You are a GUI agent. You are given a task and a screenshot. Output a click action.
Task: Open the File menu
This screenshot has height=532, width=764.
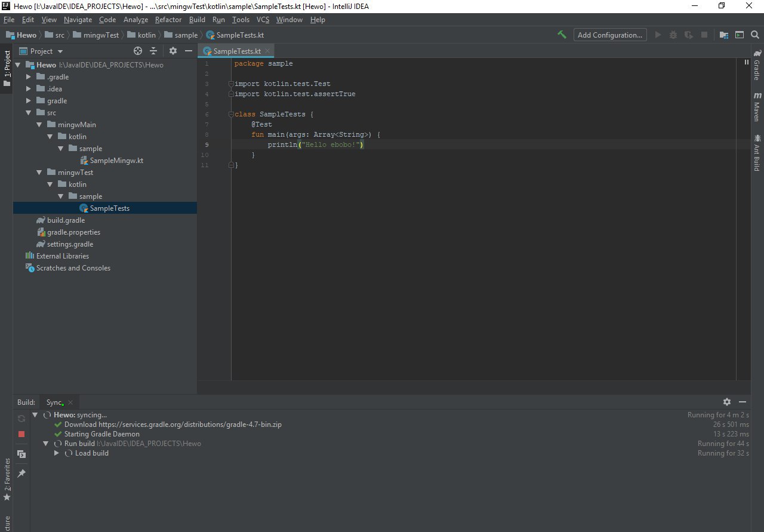pyautogui.click(x=9, y=20)
